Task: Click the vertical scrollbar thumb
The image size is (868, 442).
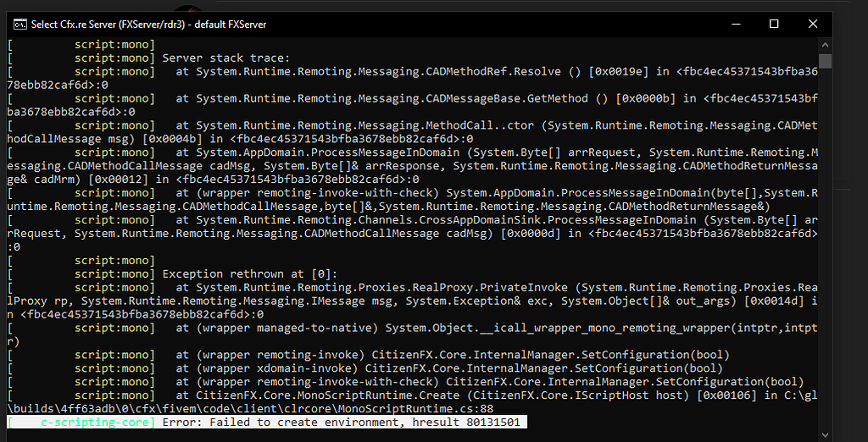Action: (825, 61)
